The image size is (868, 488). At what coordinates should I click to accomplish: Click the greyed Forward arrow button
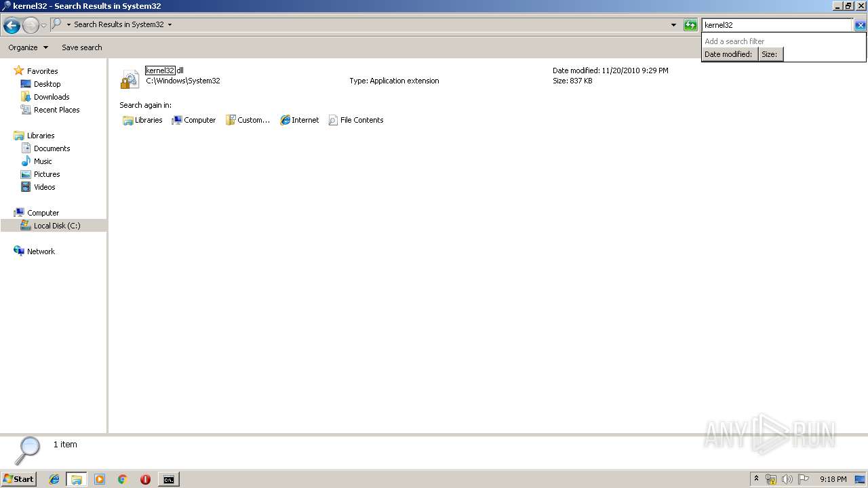[31, 25]
